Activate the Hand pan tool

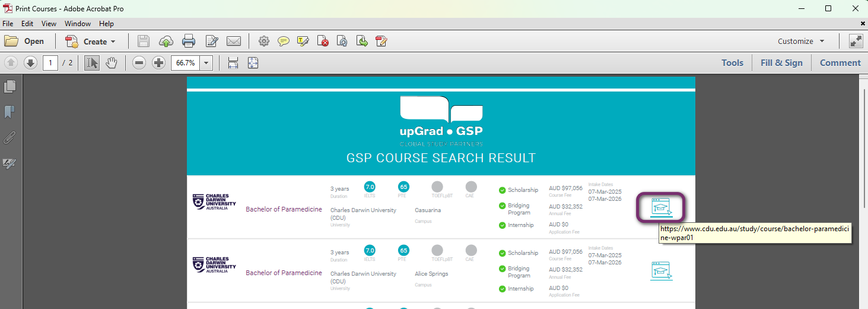pos(111,63)
